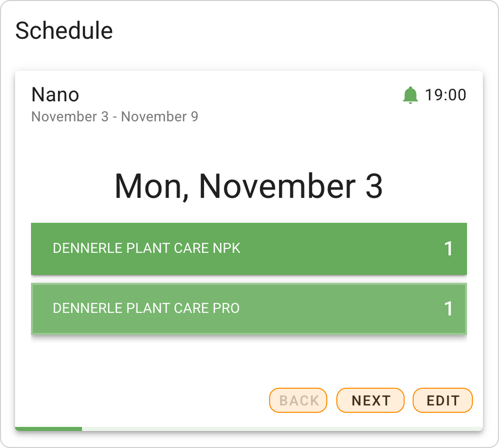This screenshot has height=448, width=499.
Task: Click the Schedule page heading
Action: 64,31
